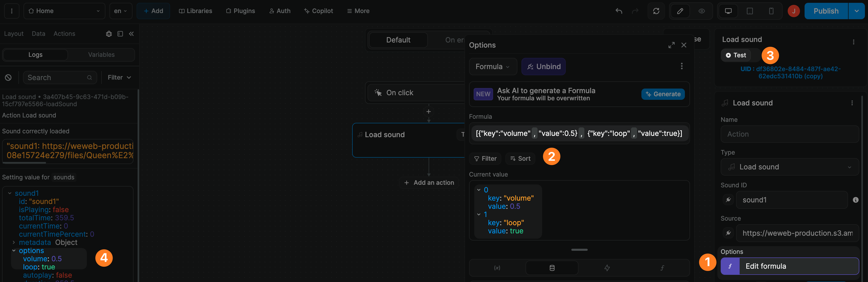Image resolution: width=868 pixels, height=282 pixels.
Task: Switch to the Variables tab
Action: coord(101,54)
